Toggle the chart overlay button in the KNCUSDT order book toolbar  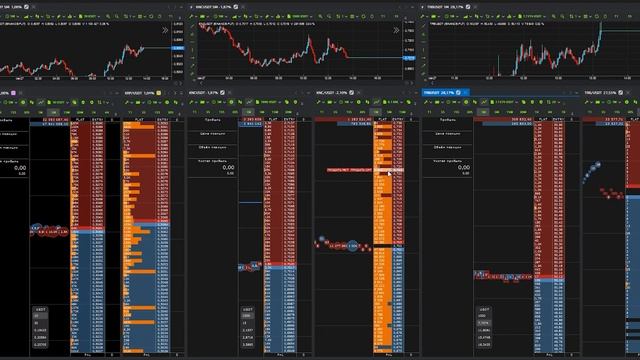coord(249,102)
